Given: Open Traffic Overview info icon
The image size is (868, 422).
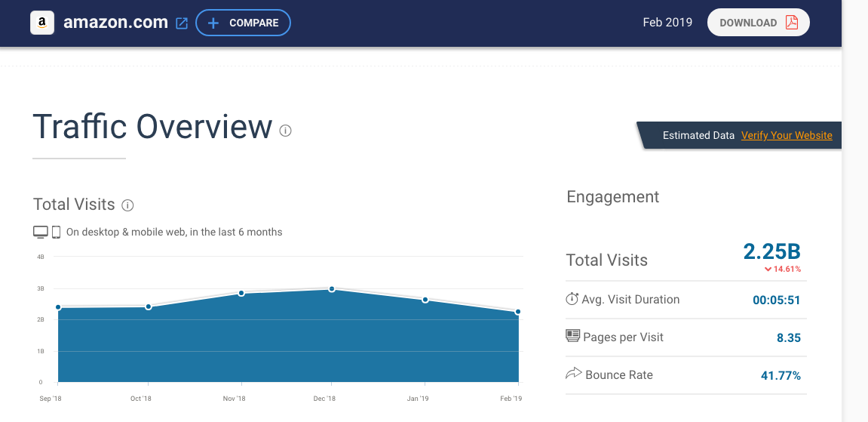Looking at the screenshot, I should 285,131.
